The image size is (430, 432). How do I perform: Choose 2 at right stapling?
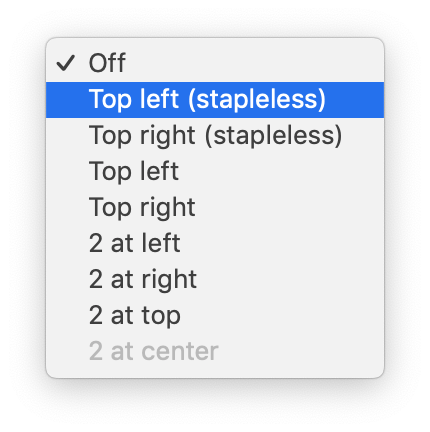point(215,280)
